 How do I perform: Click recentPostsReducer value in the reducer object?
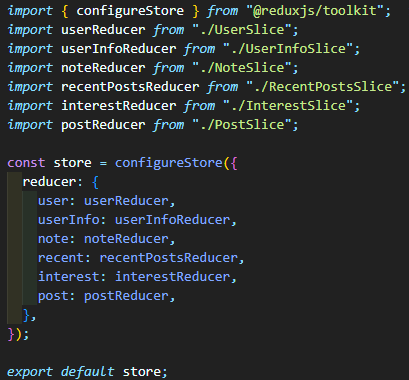click(169, 258)
